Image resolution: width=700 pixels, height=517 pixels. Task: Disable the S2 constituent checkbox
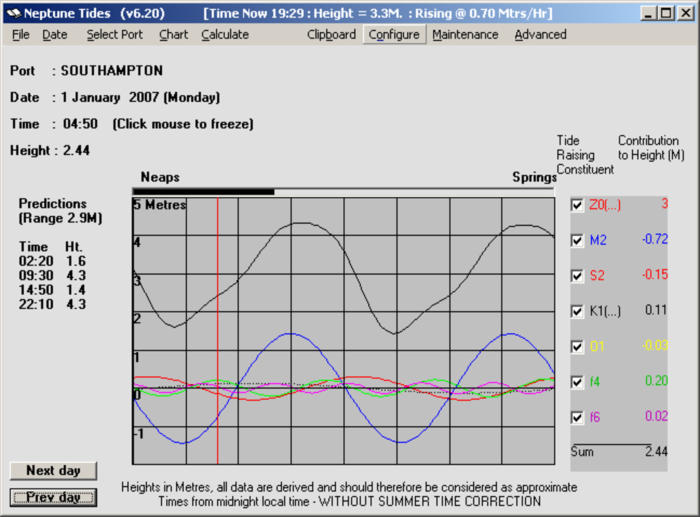(576, 276)
